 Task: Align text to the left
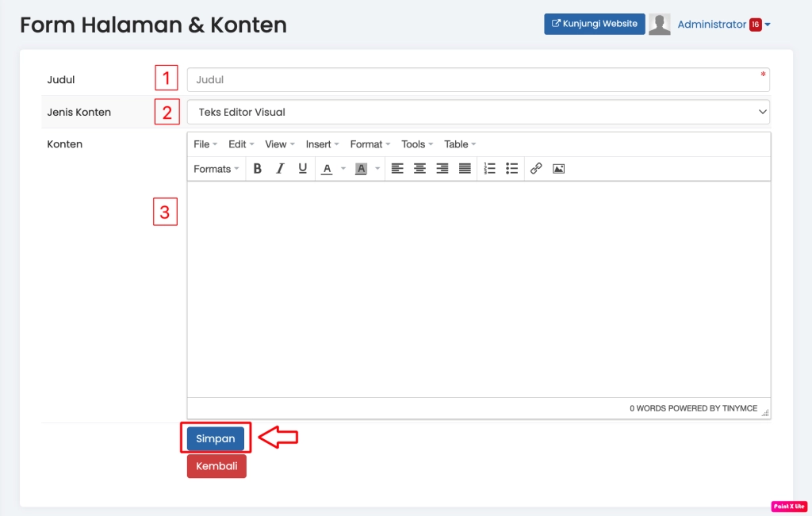coord(397,169)
